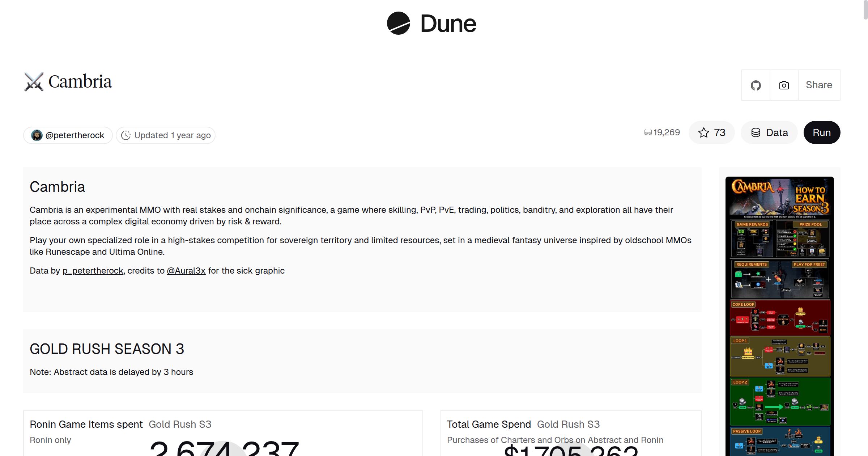Viewport: 868px width, 456px height.
Task: Click the clock icon beside Updated
Action: click(x=125, y=135)
